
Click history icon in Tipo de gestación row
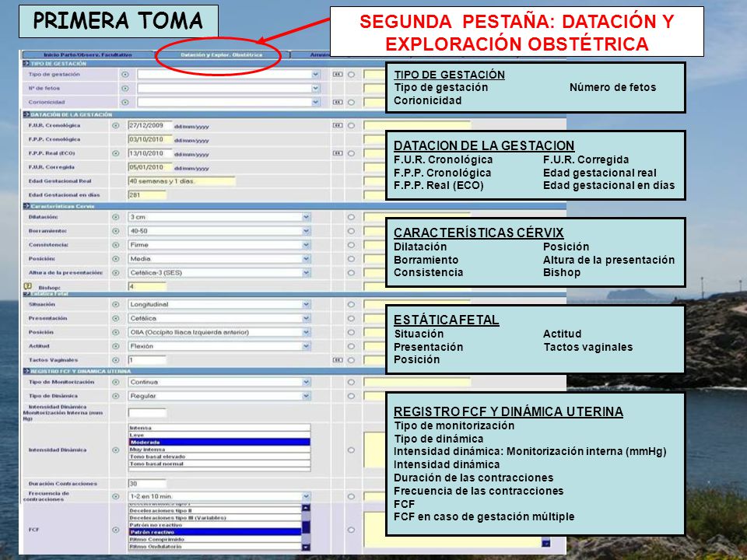click(337, 75)
